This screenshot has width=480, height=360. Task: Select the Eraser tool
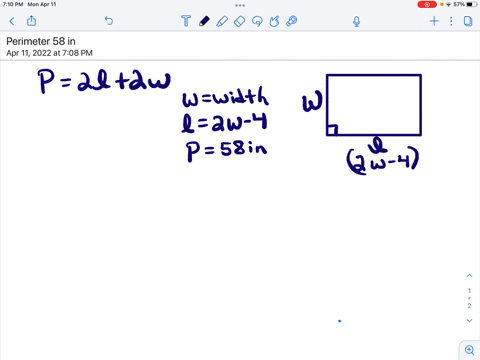239,21
